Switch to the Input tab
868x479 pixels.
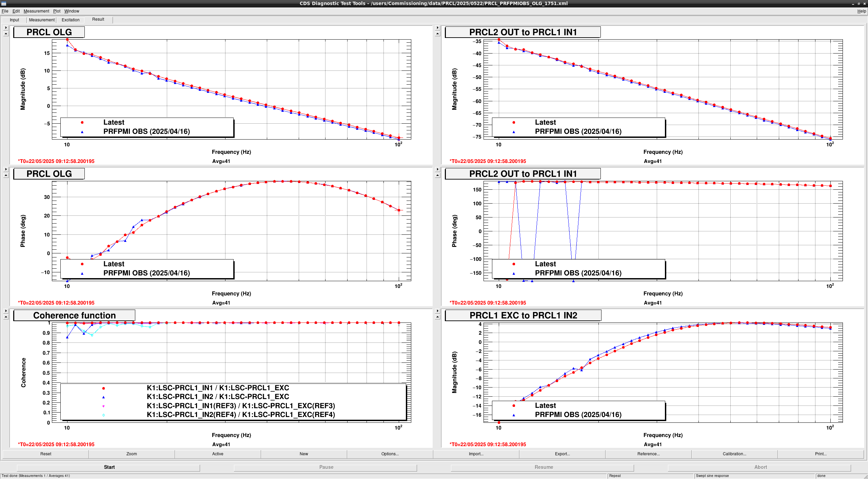tap(15, 20)
